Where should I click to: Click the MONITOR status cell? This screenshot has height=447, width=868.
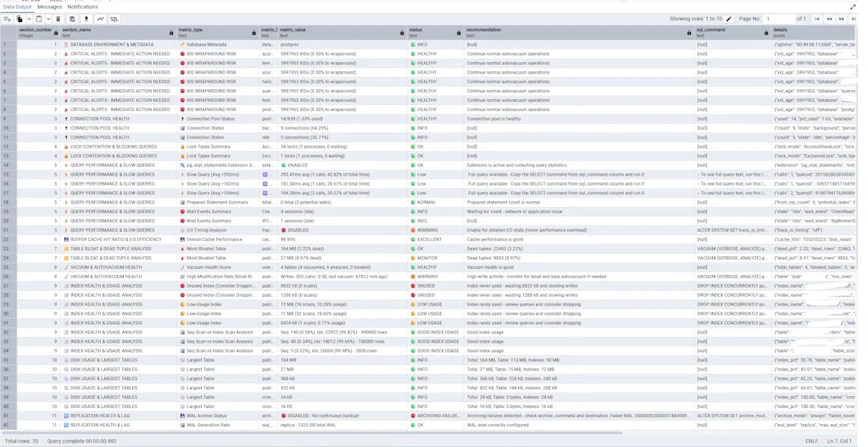[x=436, y=258]
